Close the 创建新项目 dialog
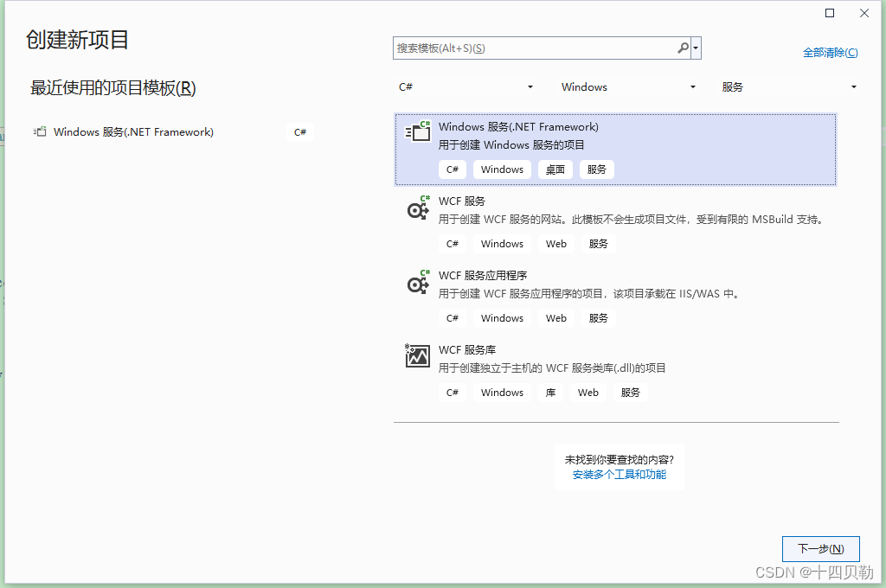The width and height of the screenshot is (886, 588). click(x=864, y=13)
